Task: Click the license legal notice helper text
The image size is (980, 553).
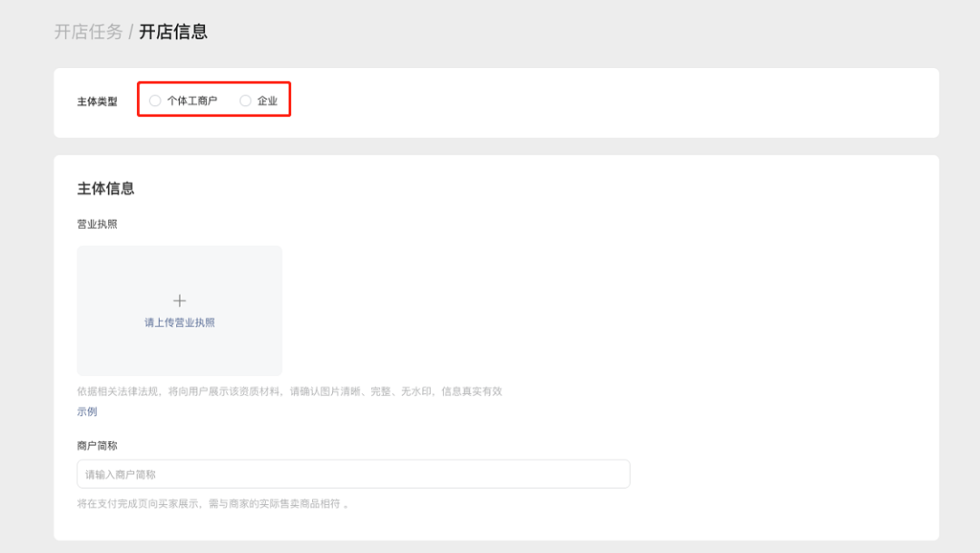Action: tap(289, 391)
